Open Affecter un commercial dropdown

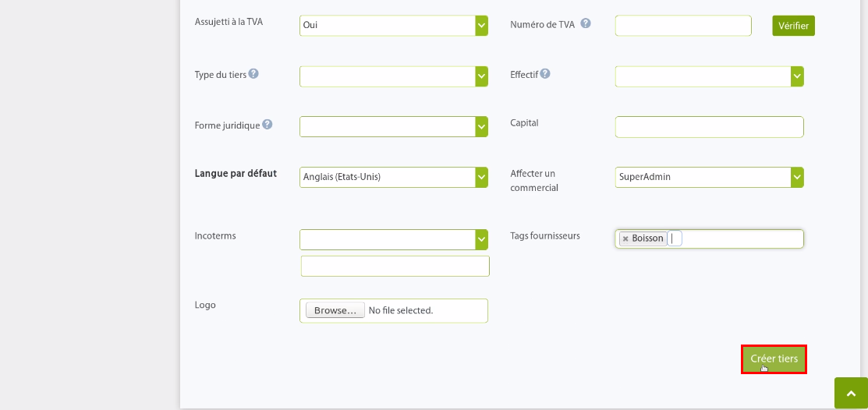[x=709, y=177]
